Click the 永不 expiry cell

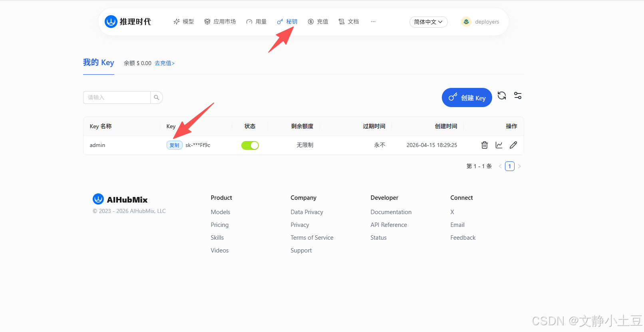coord(380,145)
